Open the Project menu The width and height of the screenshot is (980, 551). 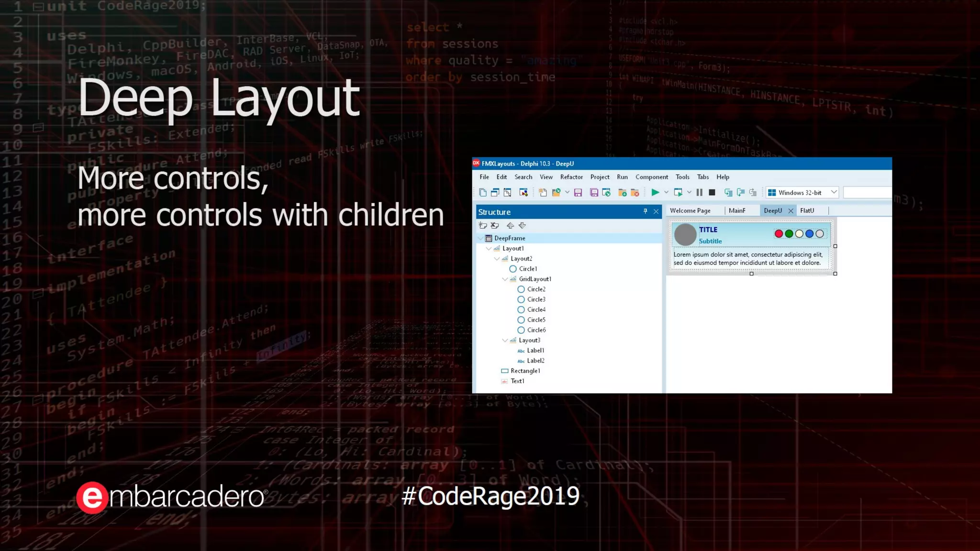point(600,177)
